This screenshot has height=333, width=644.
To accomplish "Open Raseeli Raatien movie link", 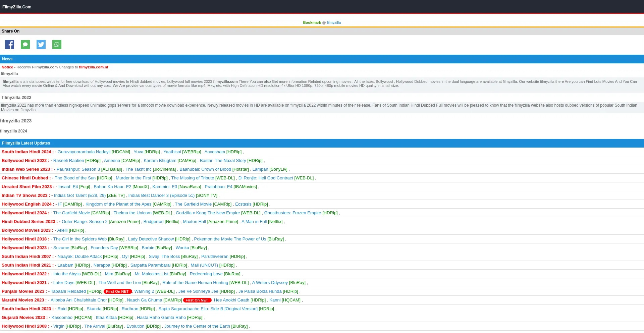I will click(x=69, y=161).
